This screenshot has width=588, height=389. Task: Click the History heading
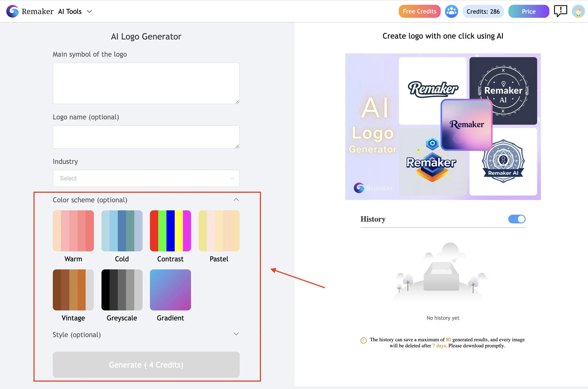pos(373,219)
